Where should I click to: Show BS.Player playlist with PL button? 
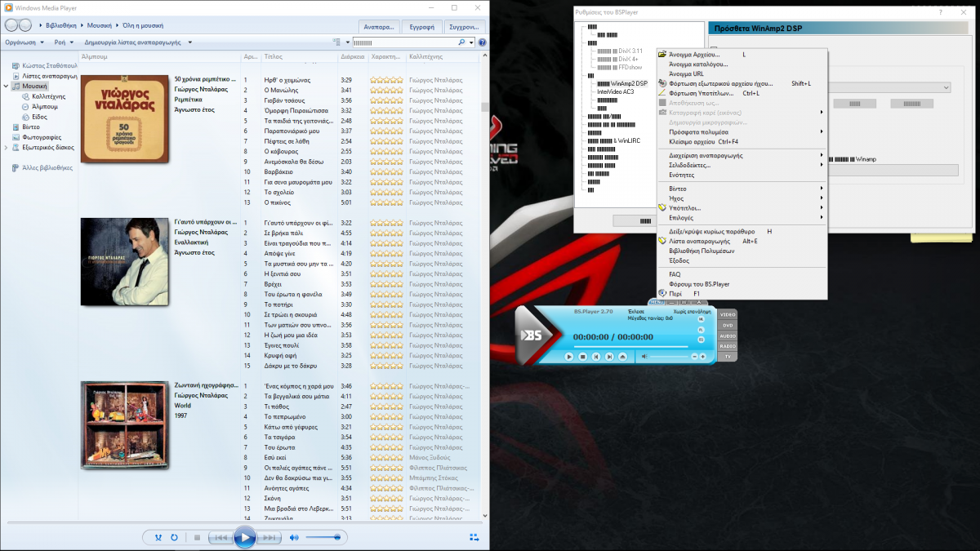[x=701, y=328]
